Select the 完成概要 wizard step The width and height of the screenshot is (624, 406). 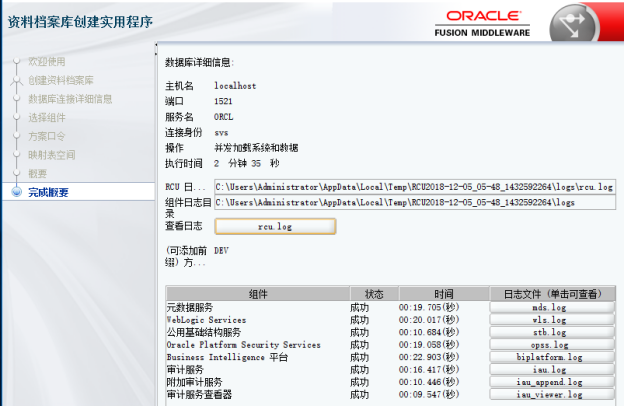pyautogui.click(x=48, y=192)
